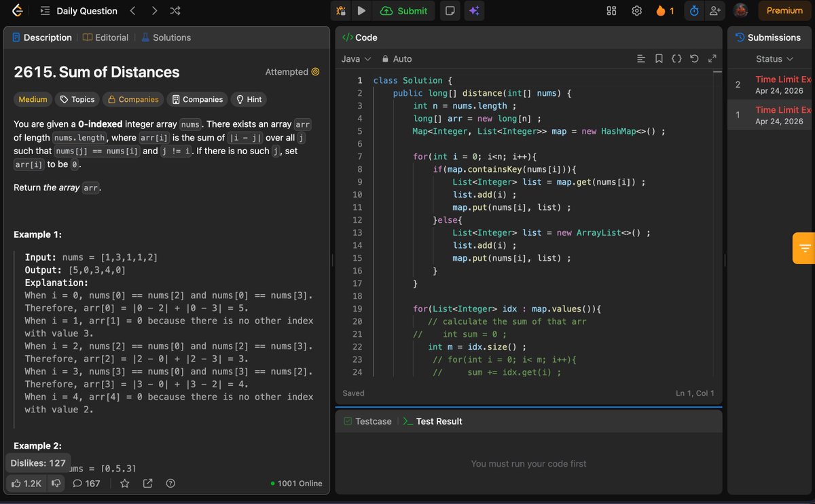Image resolution: width=815 pixels, height=504 pixels.
Task: Go to the next question arrow
Action: click(x=154, y=11)
